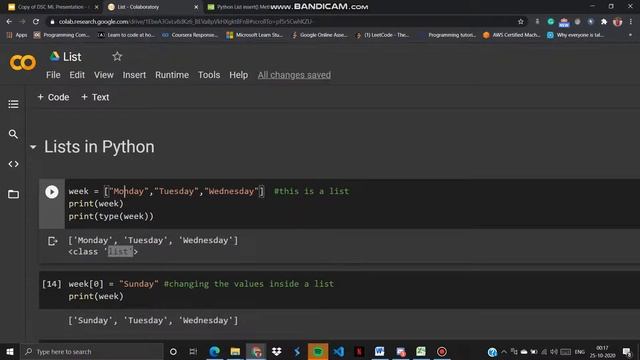The image size is (640, 360).
Task: Click the print(type(week)) code line
Action: click(x=111, y=216)
